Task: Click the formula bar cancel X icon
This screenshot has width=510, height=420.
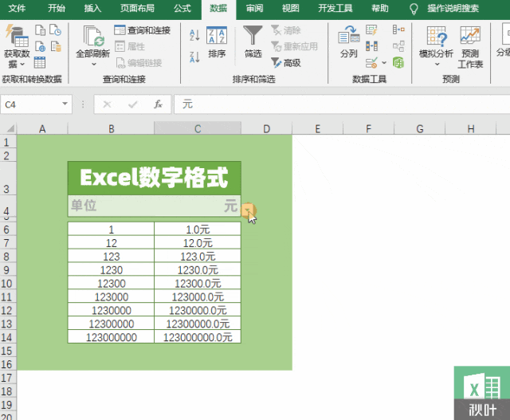Action: (107, 104)
